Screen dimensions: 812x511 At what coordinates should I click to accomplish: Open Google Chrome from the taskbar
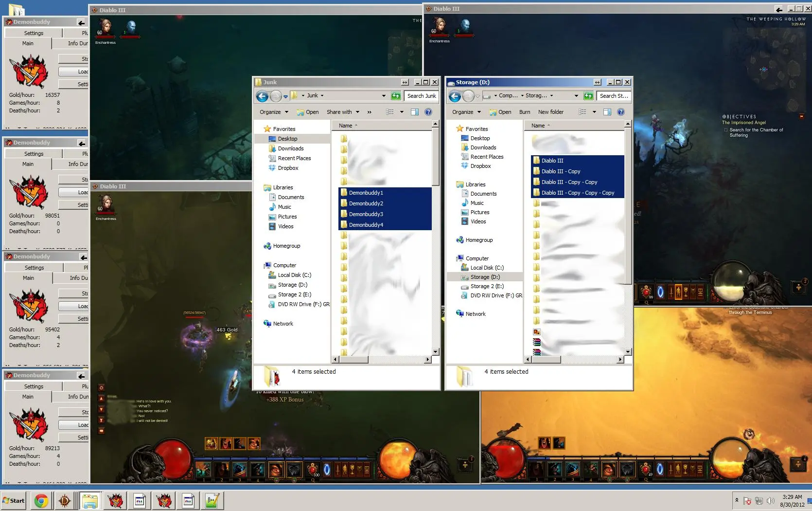(41, 500)
